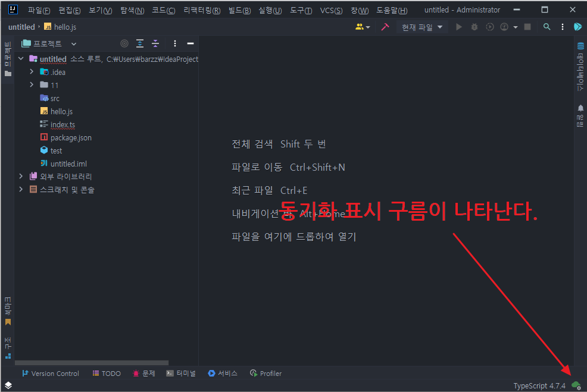Click the Expand All icon

140,44
